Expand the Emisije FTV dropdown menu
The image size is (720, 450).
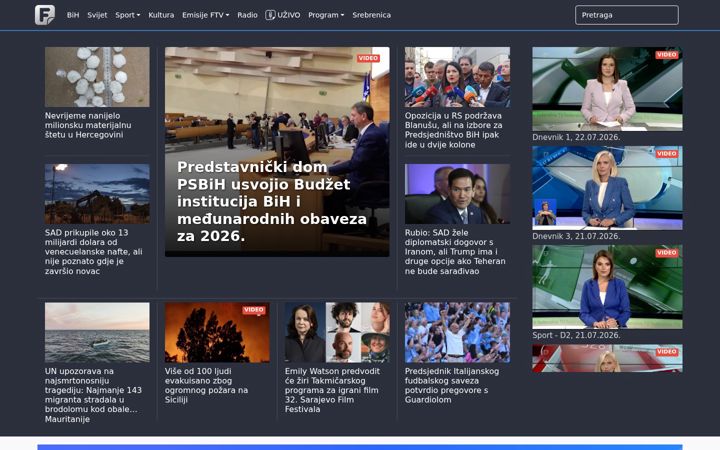point(205,15)
